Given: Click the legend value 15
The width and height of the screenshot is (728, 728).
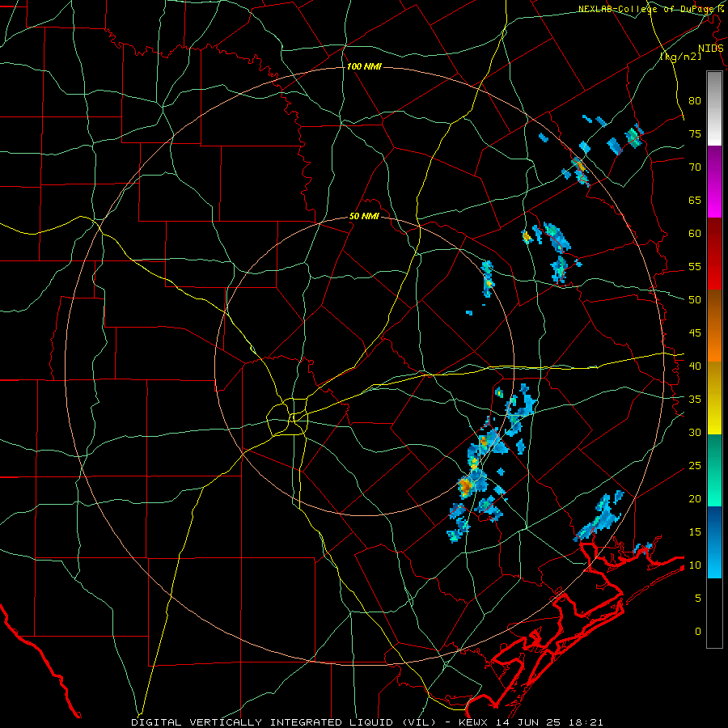Looking at the screenshot, I should tap(695, 532).
